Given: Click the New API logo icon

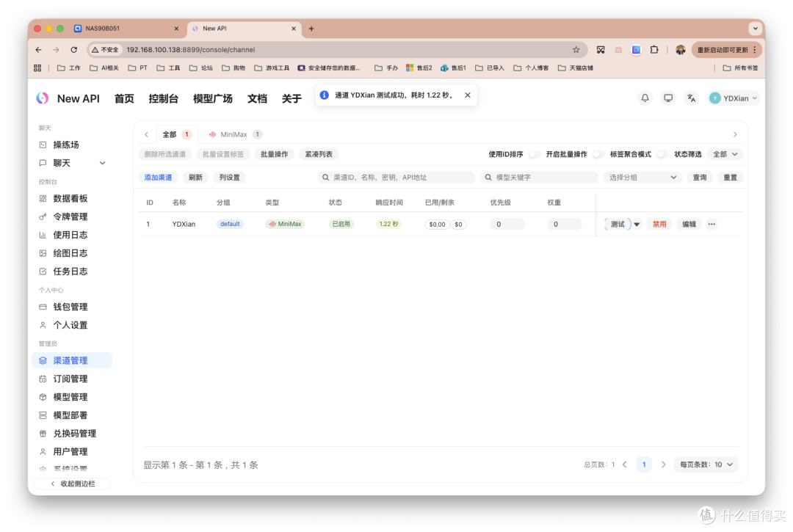Looking at the screenshot, I should (x=43, y=98).
